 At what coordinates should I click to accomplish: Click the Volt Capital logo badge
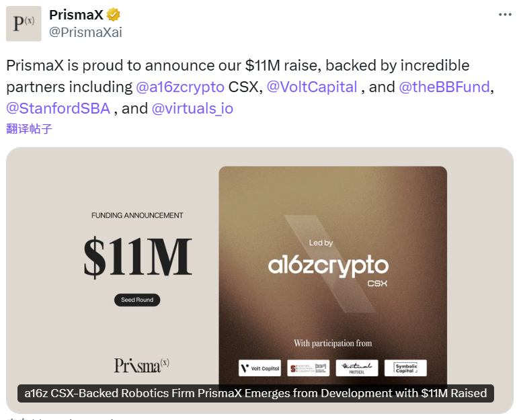[x=259, y=368]
